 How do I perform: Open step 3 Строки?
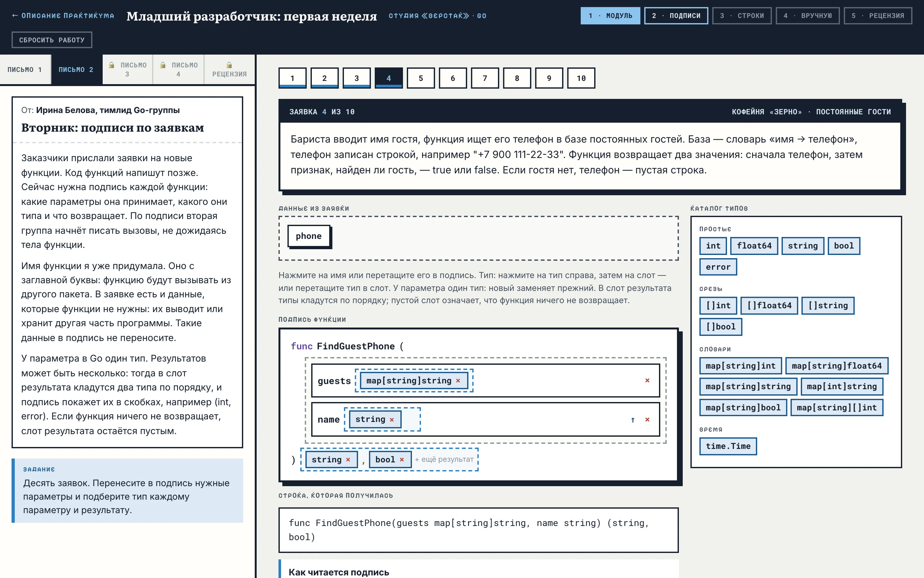(742, 16)
